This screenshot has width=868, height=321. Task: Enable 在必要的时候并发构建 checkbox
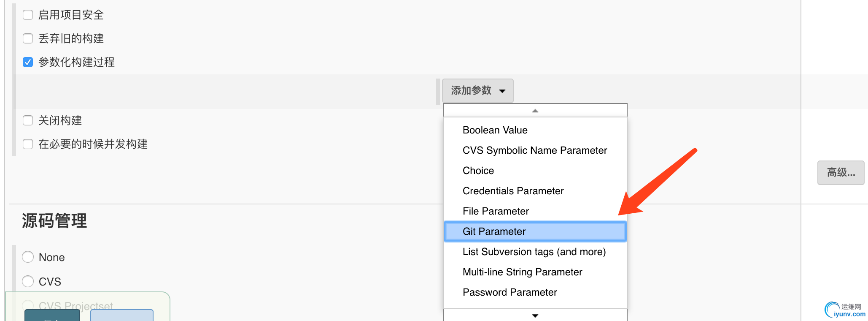point(28,144)
